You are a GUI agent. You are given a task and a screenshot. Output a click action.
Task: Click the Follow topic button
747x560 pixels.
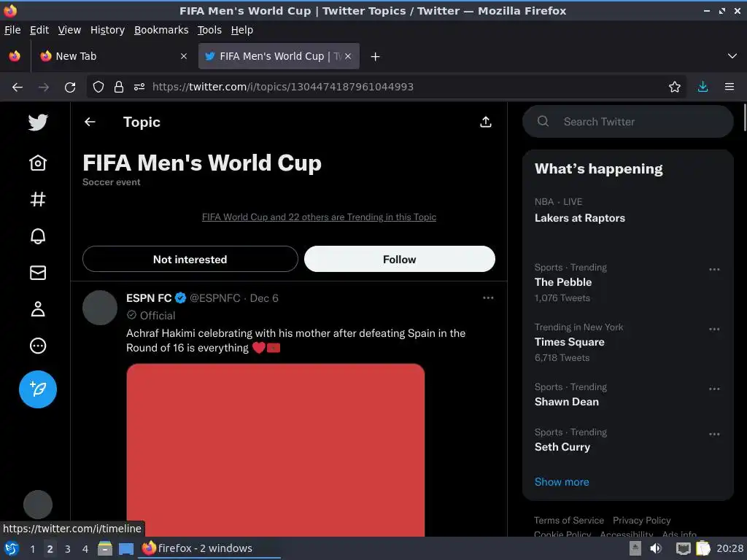coord(399,259)
